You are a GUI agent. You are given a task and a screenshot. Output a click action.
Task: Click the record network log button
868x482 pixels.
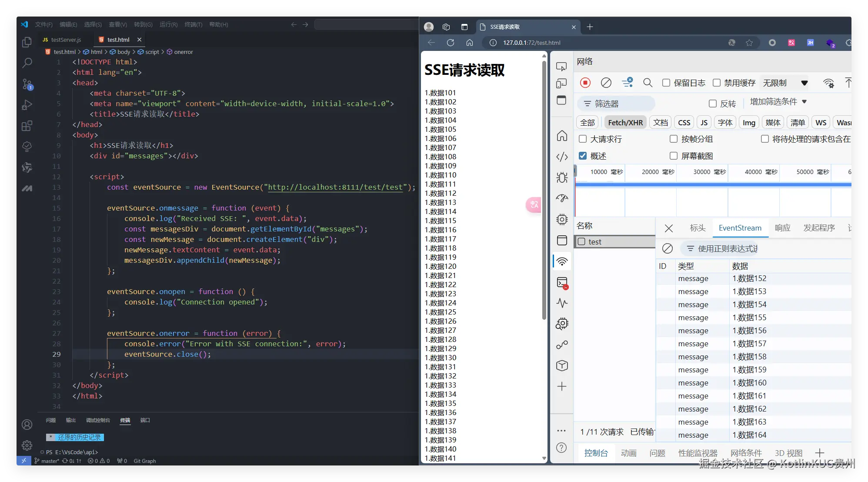[x=585, y=83]
